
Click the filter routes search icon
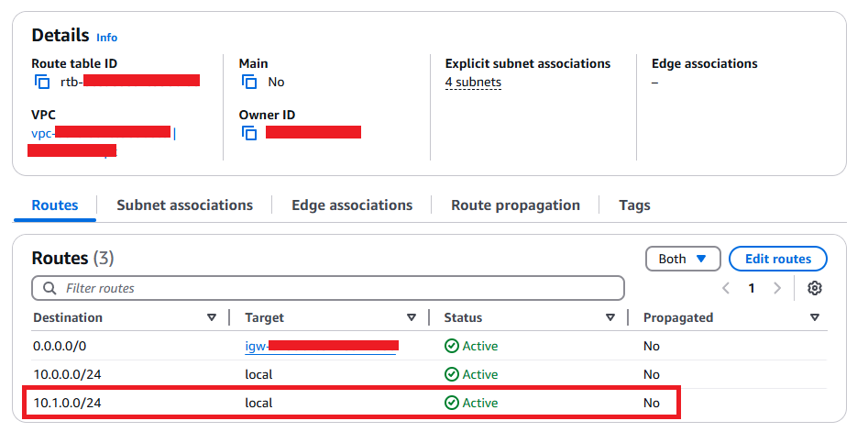click(x=49, y=288)
